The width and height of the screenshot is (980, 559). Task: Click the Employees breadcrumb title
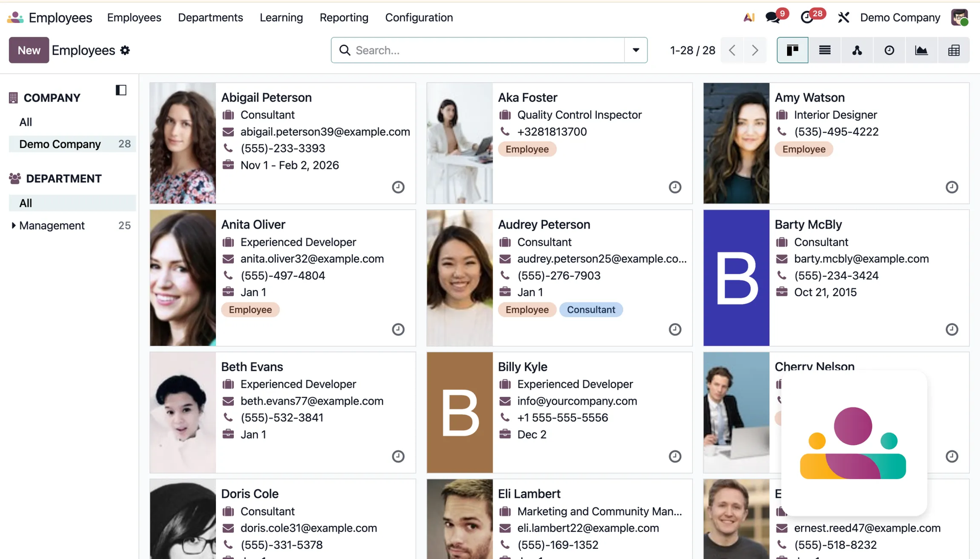click(83, 50)
